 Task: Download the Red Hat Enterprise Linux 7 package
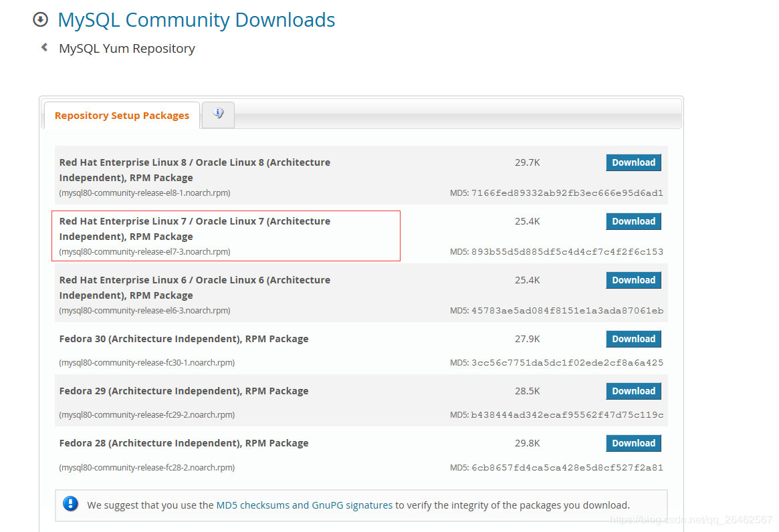[x=633, y=221]
